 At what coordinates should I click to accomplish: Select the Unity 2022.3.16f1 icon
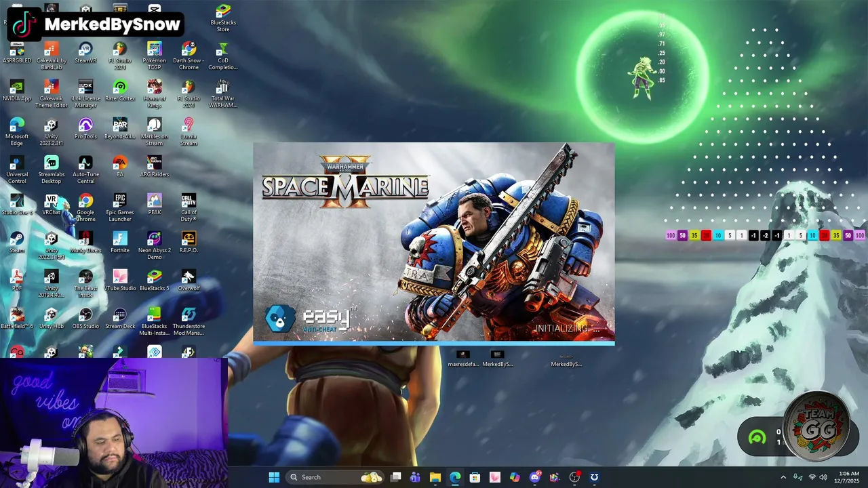coord(52,246)
